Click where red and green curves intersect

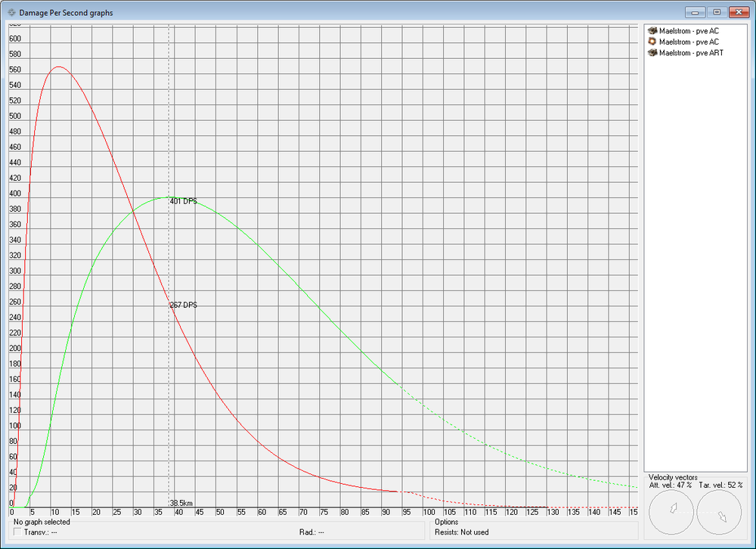tap(133, 210)
